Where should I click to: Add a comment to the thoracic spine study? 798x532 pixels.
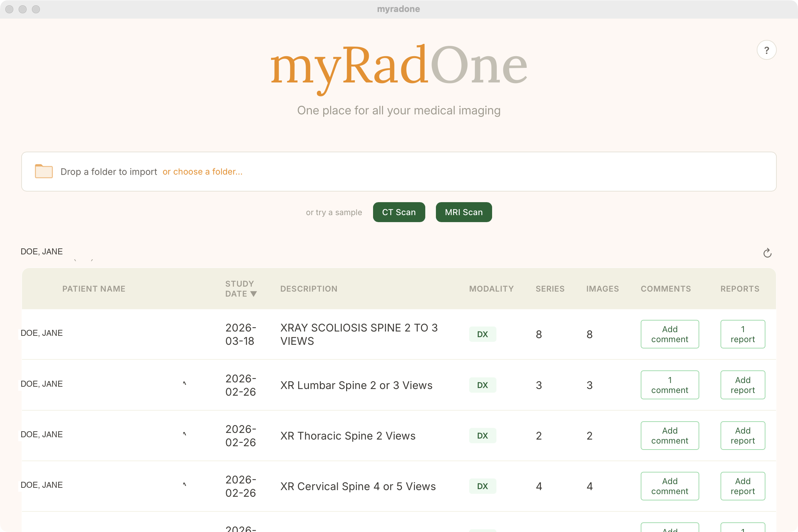click(x=669, y=435)
